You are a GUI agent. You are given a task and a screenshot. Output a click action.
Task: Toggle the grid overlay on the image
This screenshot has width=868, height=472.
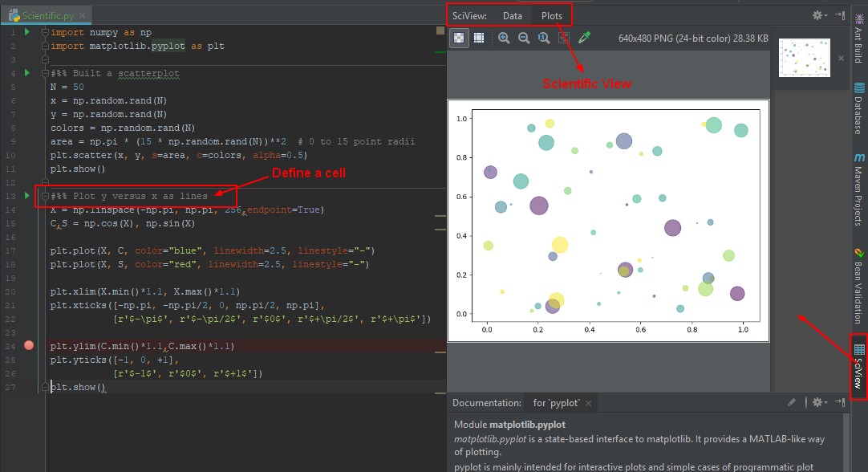pyautogui.click(x=479, y=37)
